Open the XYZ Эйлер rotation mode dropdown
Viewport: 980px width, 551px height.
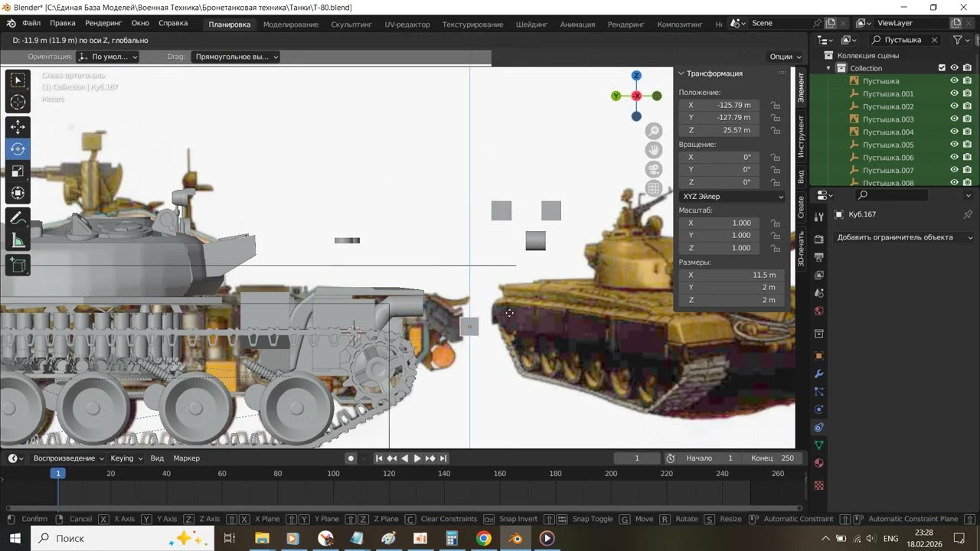(733, 197)
